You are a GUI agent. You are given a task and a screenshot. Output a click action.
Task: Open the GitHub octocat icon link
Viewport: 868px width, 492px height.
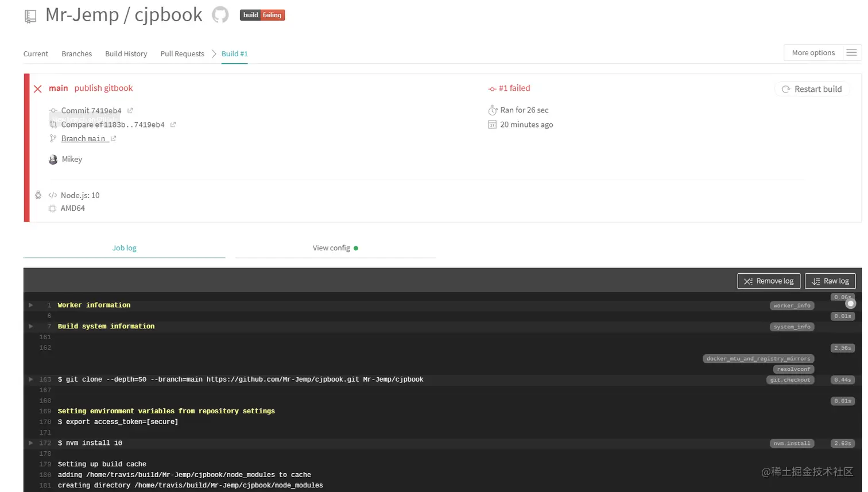pyautogui.click(x=220, y=15)
